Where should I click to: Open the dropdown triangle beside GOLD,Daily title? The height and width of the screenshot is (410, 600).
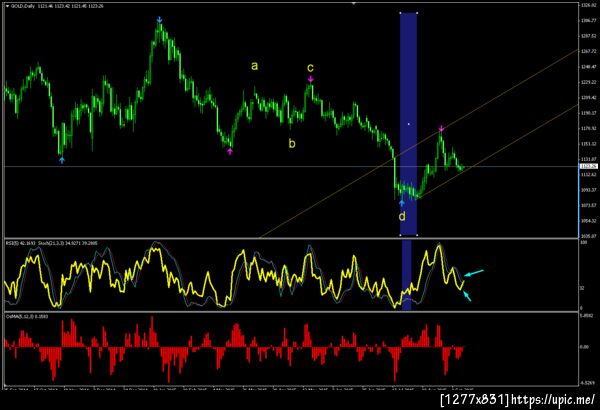[7, 6]
